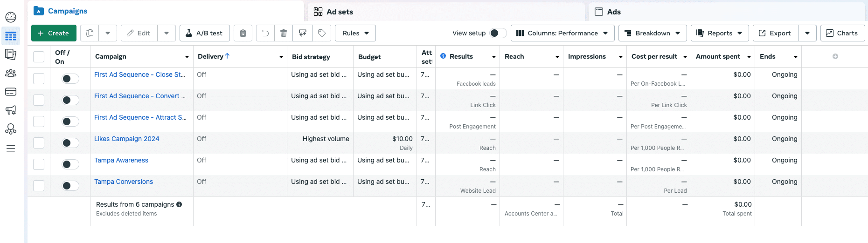The image size is (868, 243).
Task: Toggle on First Ad Sequence - Close campaign
Action: click(x=70, y=79)
